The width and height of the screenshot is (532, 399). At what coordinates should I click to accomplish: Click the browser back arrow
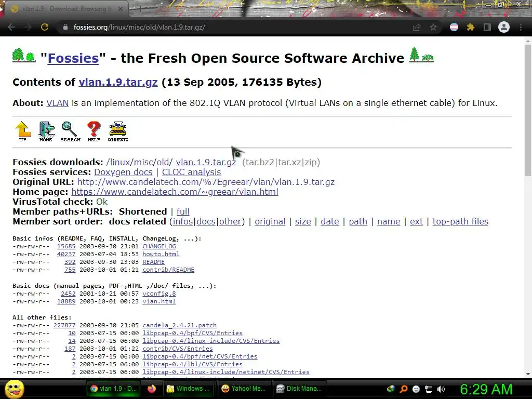11,27
